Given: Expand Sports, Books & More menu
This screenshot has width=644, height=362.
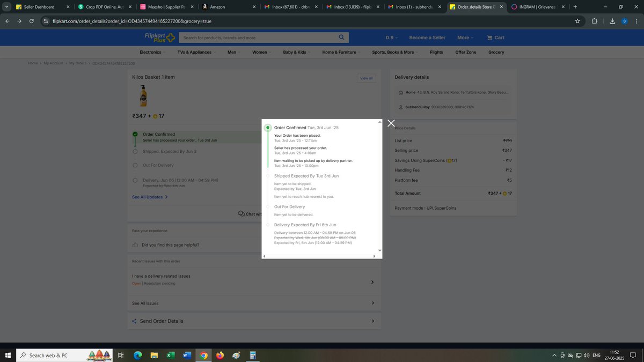Looking at the screenshot, I should pos(396,52).
